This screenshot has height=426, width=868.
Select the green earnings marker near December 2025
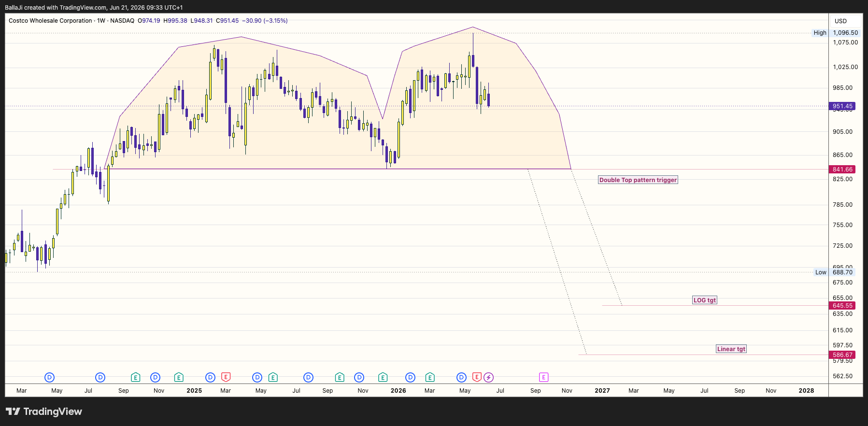(x=383, y=377)
